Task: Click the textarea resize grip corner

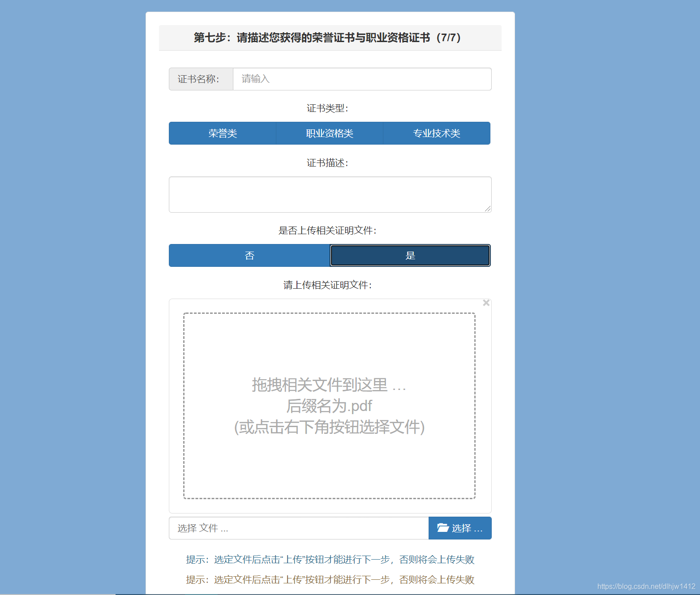Action: (488, 209)
